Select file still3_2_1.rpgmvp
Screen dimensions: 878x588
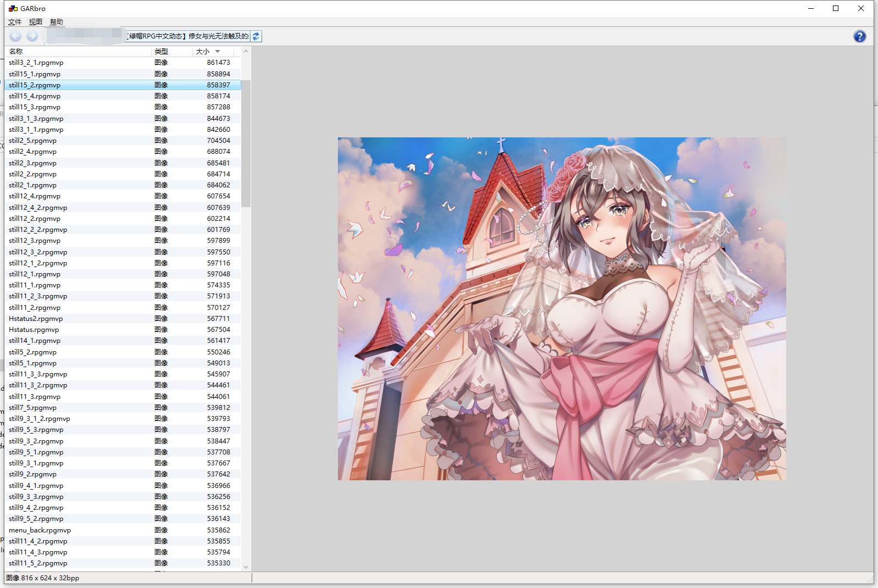[123, 63]
